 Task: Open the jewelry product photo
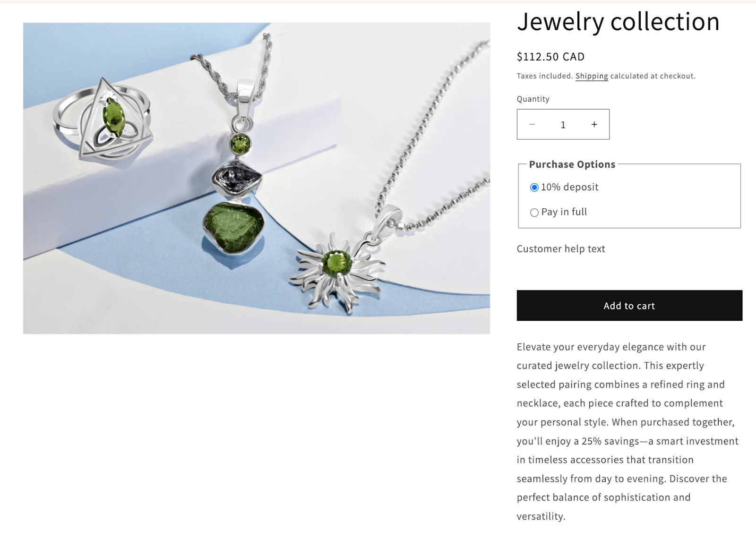point(257,179)
